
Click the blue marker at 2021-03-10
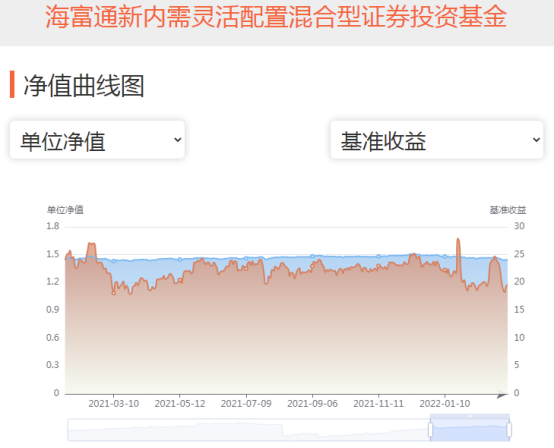coord(113,261)
